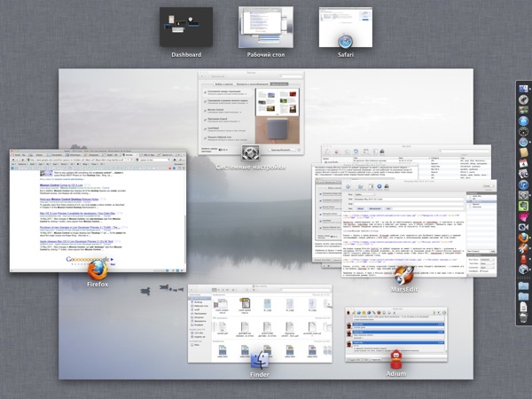Toggle Программа Exposé gesture checkbox
This screenshot has height=399, width=532.
[x=206, y=120]
